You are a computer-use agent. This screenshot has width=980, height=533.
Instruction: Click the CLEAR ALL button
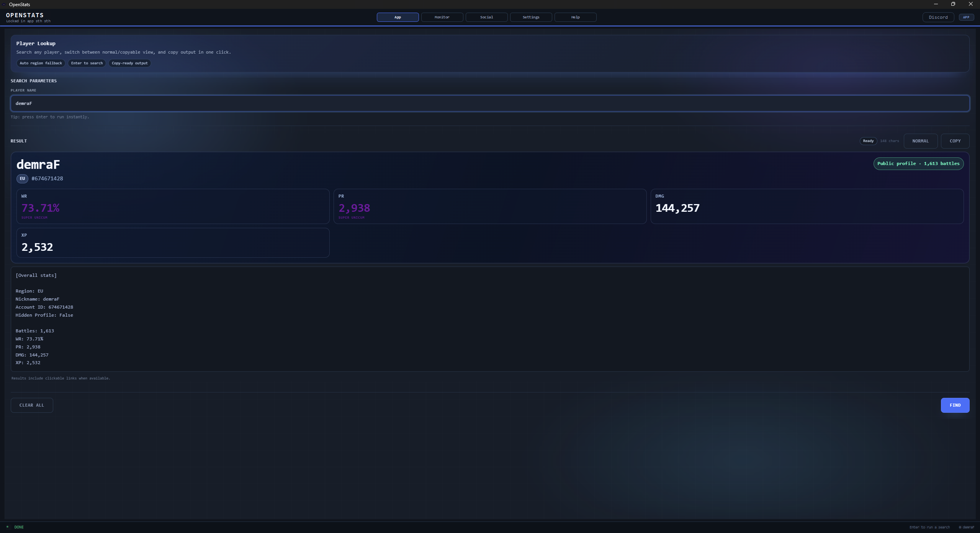click(x=32, y=405)
